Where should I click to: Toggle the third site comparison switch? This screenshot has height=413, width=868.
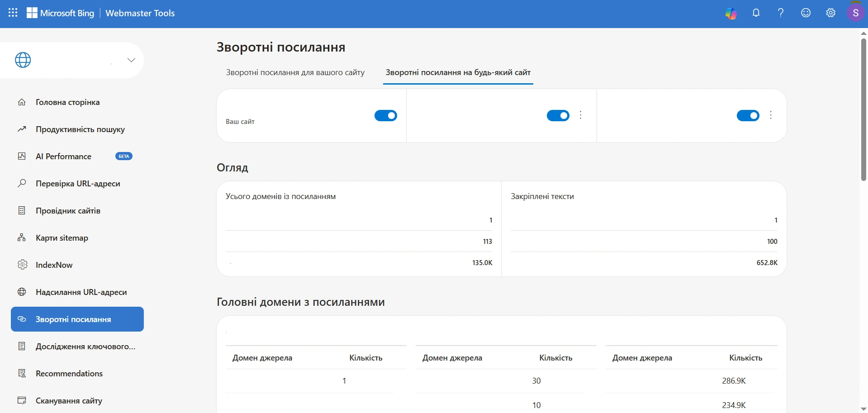[x=748, y=116]
